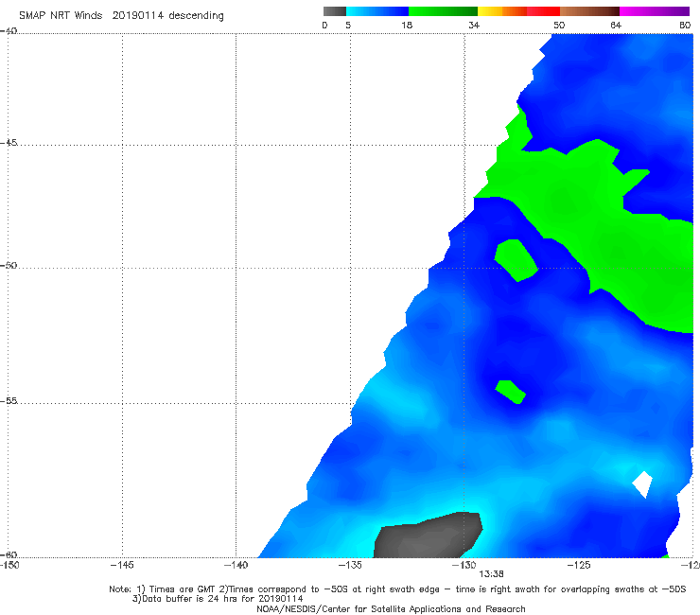Click the white data gap at lower right
The width and height of the screenshot is (700, 615).
[643, 484]
